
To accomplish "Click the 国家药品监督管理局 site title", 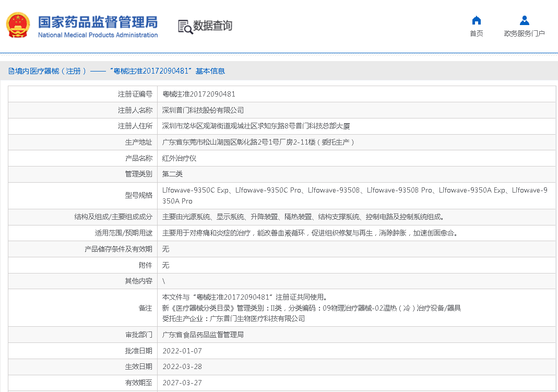I will pyautogui.click(x=98, y=22).
